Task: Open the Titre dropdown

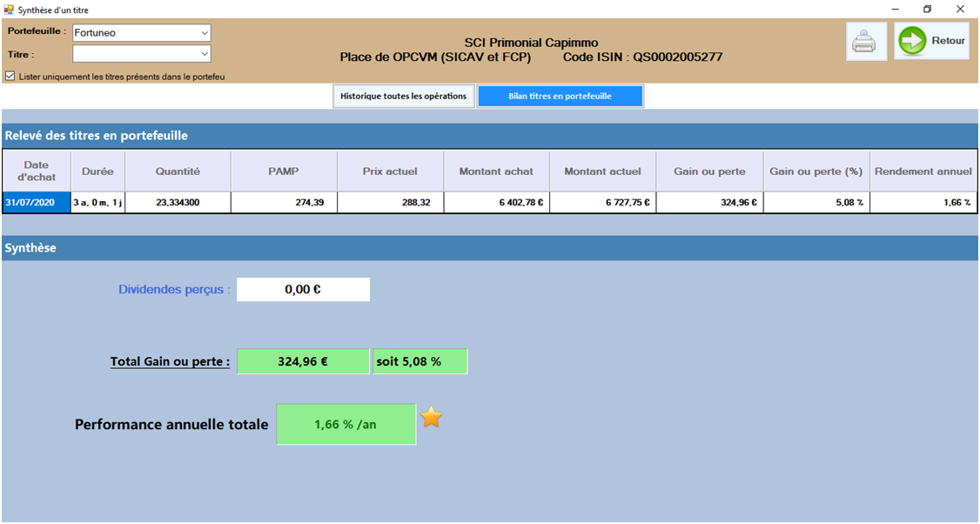Action: click(142, 54)
